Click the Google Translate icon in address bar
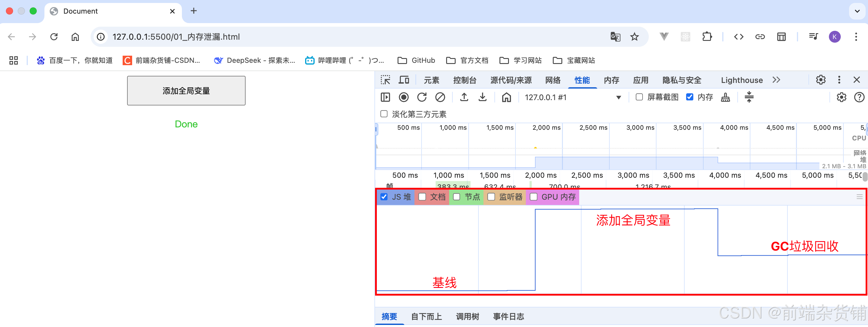 point(615,37)
